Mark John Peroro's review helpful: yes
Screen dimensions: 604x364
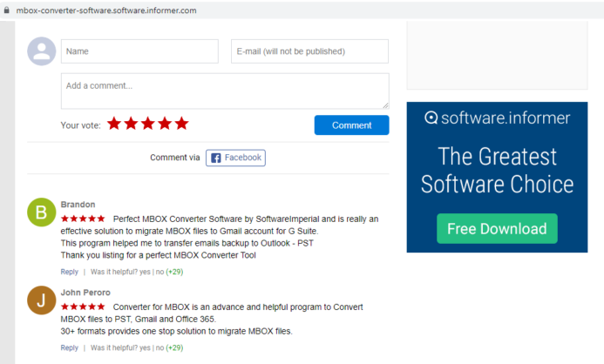pyautogui.click(x=145, y=347)
